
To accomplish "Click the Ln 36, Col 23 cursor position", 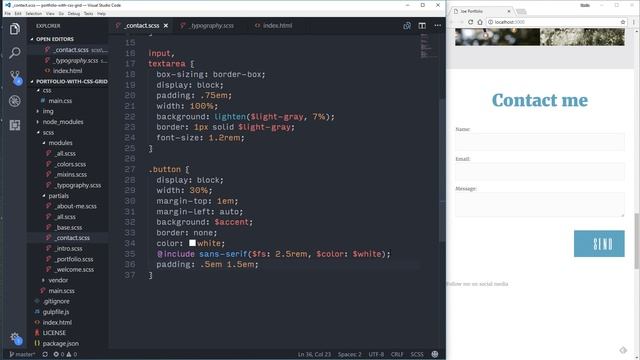I will coord(314,354).
